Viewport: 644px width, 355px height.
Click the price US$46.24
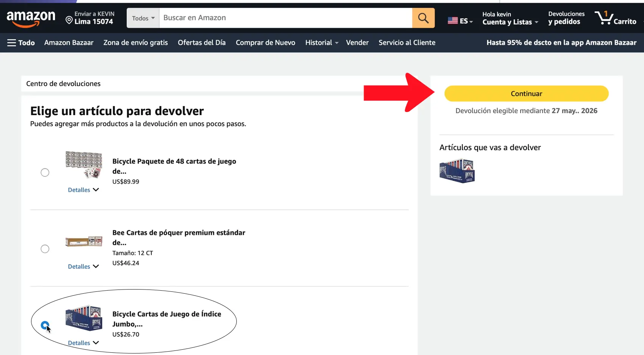point(126,263)
